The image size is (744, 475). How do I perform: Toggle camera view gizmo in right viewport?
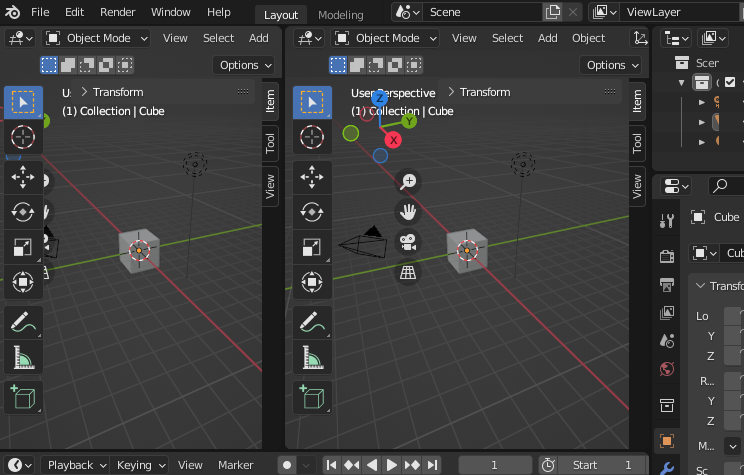(408, 242)
